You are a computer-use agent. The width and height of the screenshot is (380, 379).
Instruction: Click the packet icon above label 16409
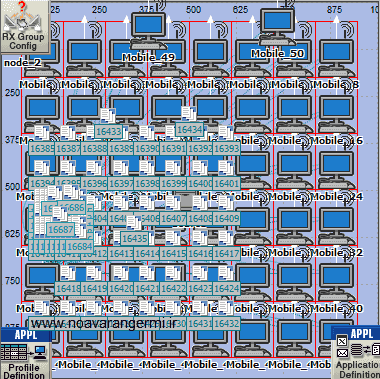pos(226,203)
